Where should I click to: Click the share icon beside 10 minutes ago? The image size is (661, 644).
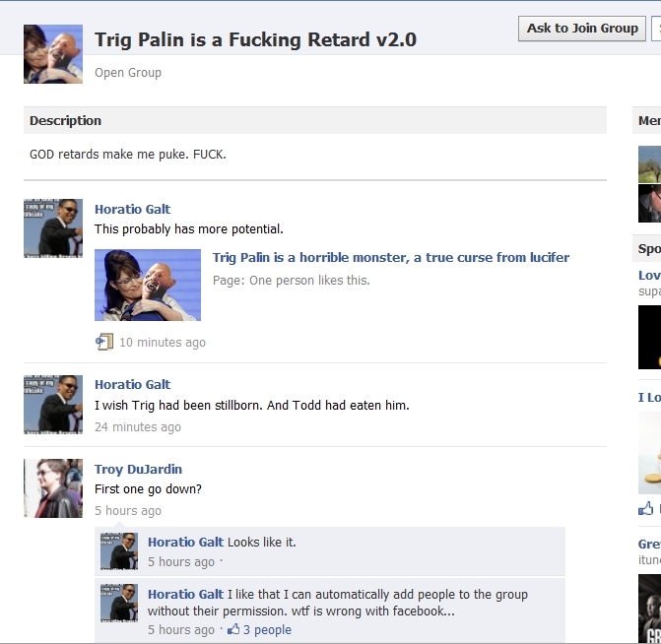click(x=104, y=342)
